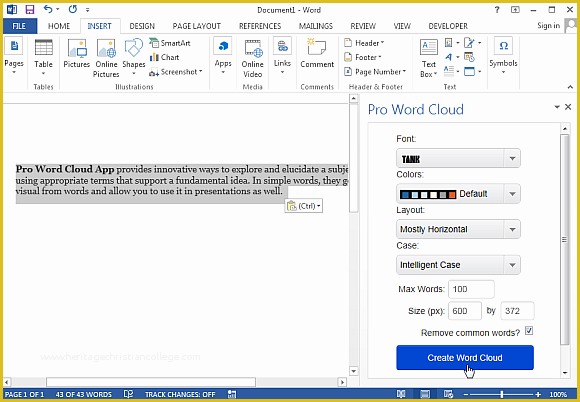Switch to the VIEW tab
Screen dimensions: 580x402
(x=402, y=26)
